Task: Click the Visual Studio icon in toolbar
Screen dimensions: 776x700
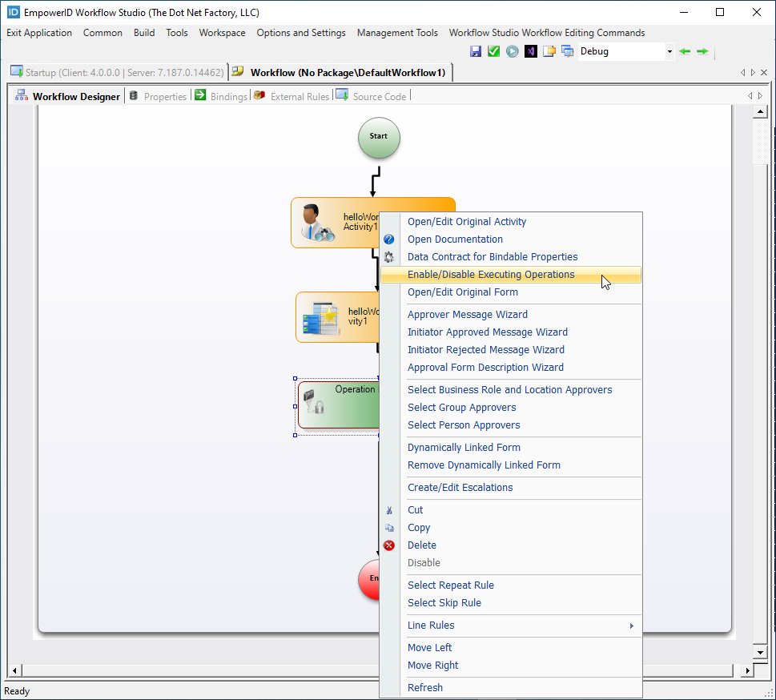Action: tap(531, 51)
